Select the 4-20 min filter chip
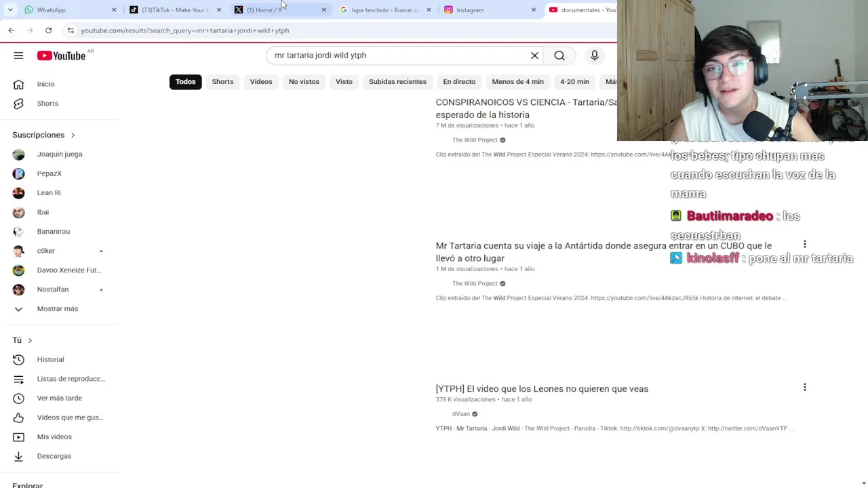Viewport: 868px width, 488px height. [x=574, y=82]
